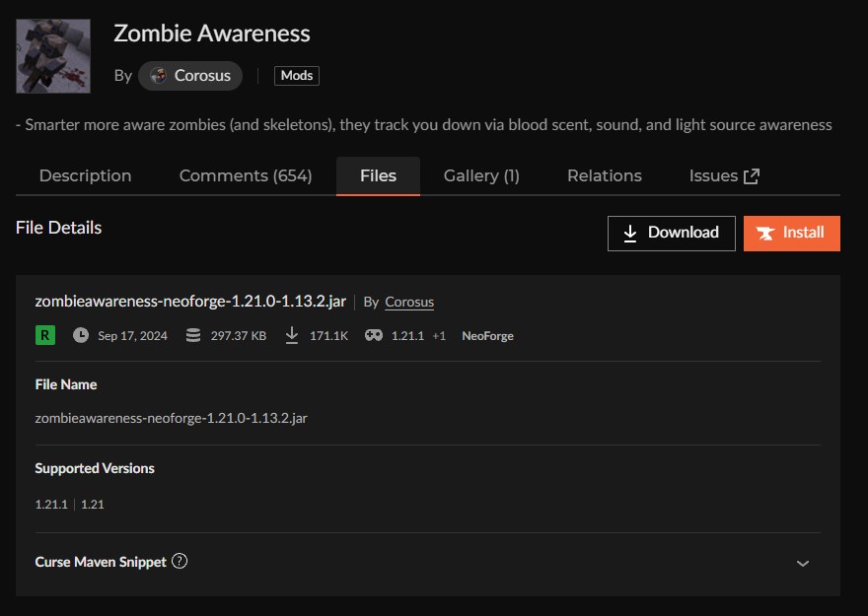This screenshot has width=868, height=616.
Task: Click the Corosus author avatar icon
Action: 157,76
